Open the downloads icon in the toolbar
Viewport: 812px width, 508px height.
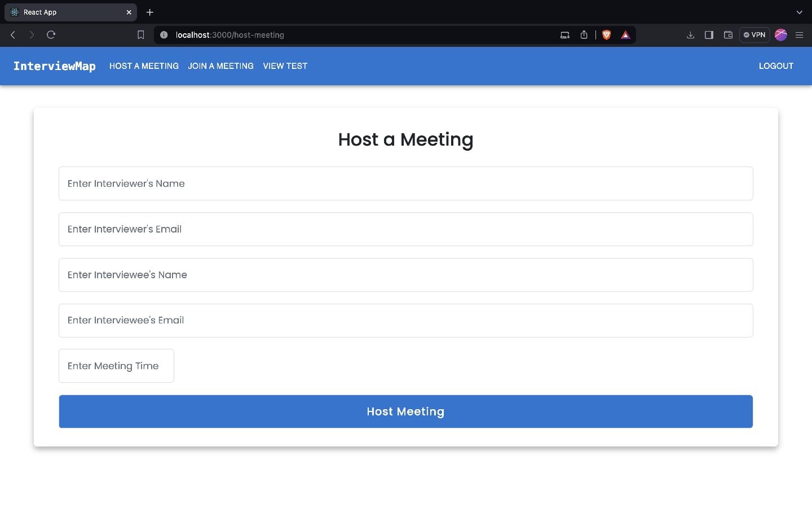tap(690, 35)
